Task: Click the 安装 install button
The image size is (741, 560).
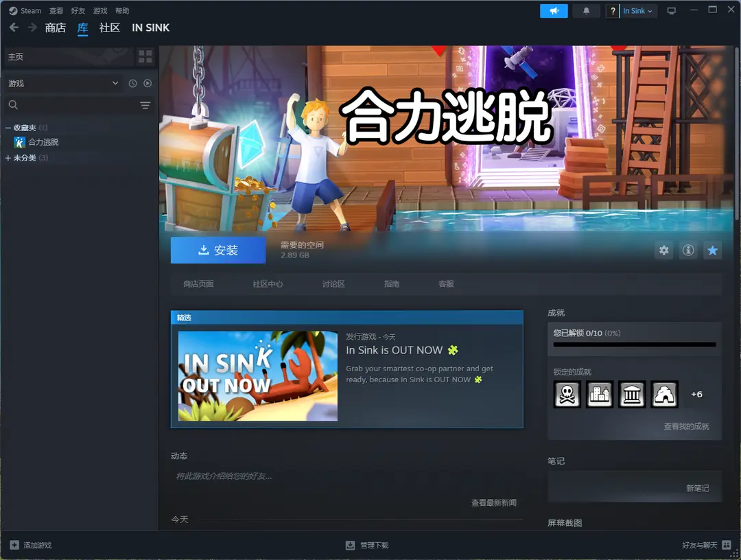Action: [218, 250]
